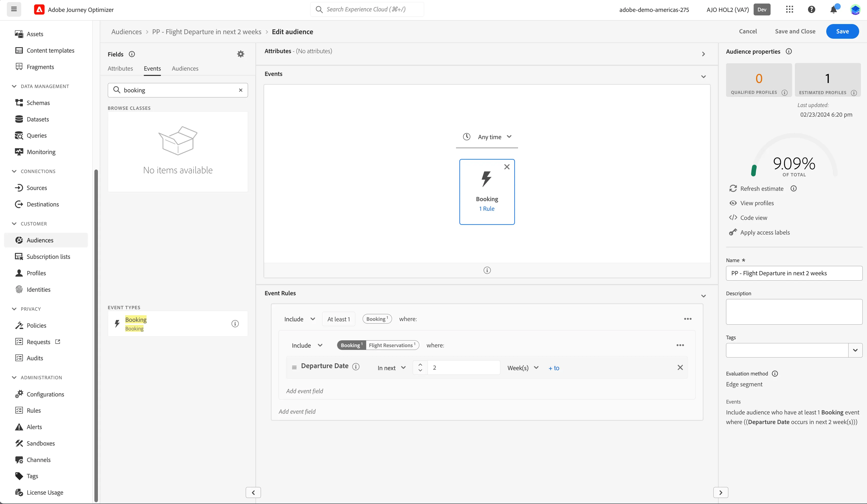867x504 pixels.
Task: Open more options for outer Include rule
Action: [687, 319]
